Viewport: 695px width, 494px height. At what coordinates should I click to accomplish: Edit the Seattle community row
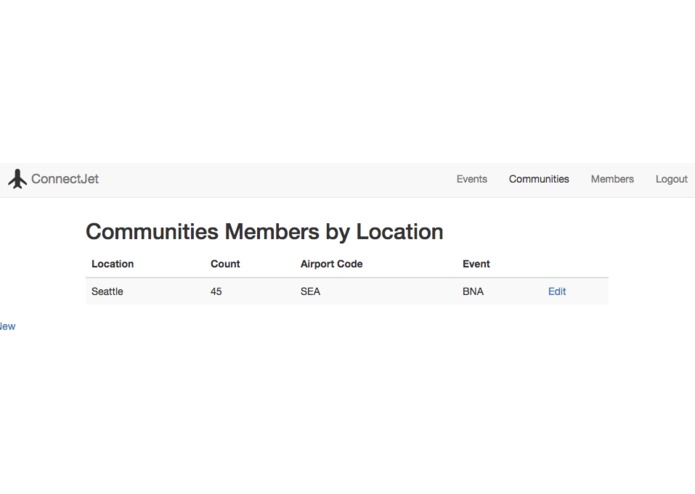(557, 292)
